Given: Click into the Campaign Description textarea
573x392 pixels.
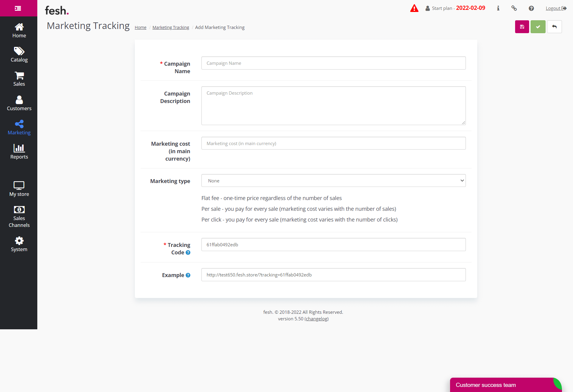Looking at the screenshot, I should point(333,106).
